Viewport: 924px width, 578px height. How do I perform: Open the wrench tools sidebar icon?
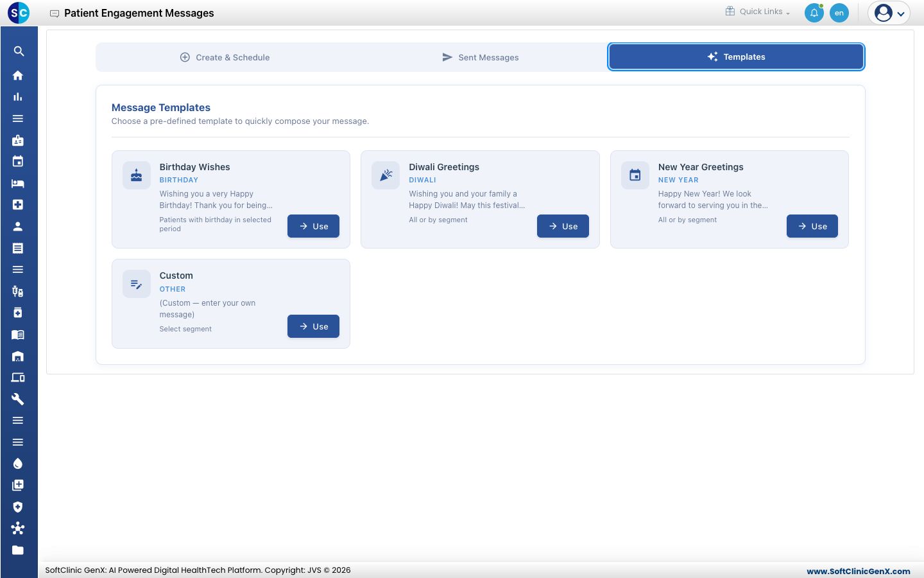coord(18,399)
